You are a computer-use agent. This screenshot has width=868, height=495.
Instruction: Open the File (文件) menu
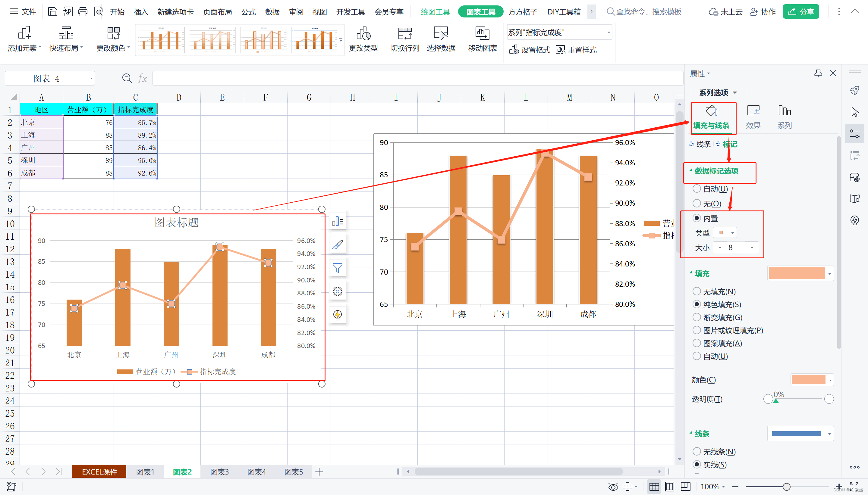coord(23,12)
